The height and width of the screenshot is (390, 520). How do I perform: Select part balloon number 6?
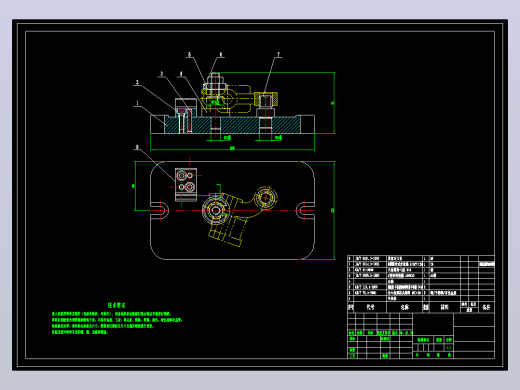click(220, 54)
